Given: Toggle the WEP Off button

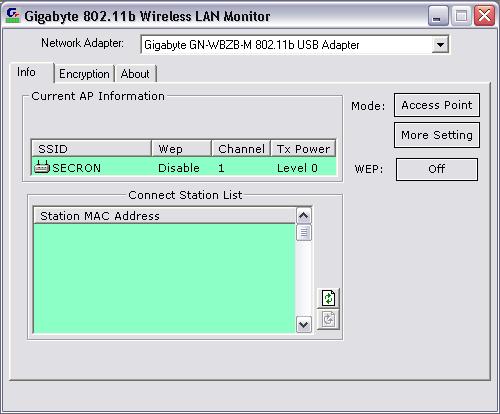Looking at the screenshot, I should (437, 169).
